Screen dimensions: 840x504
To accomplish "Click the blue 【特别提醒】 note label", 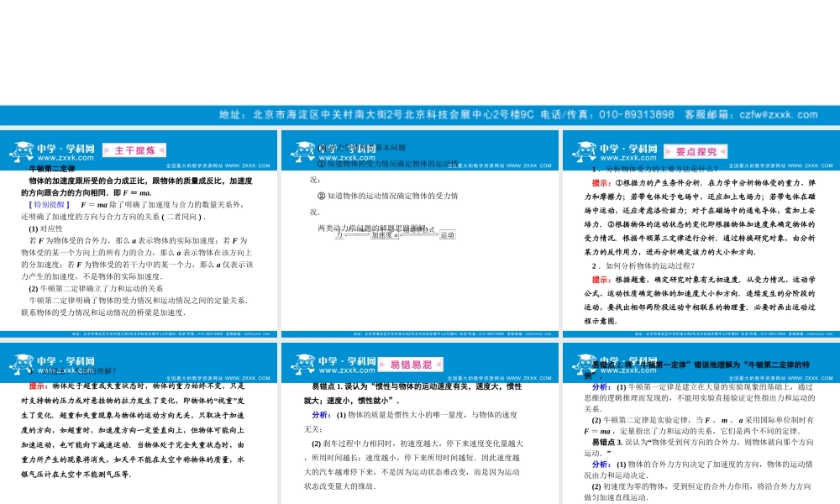I will tap(50, 205).
